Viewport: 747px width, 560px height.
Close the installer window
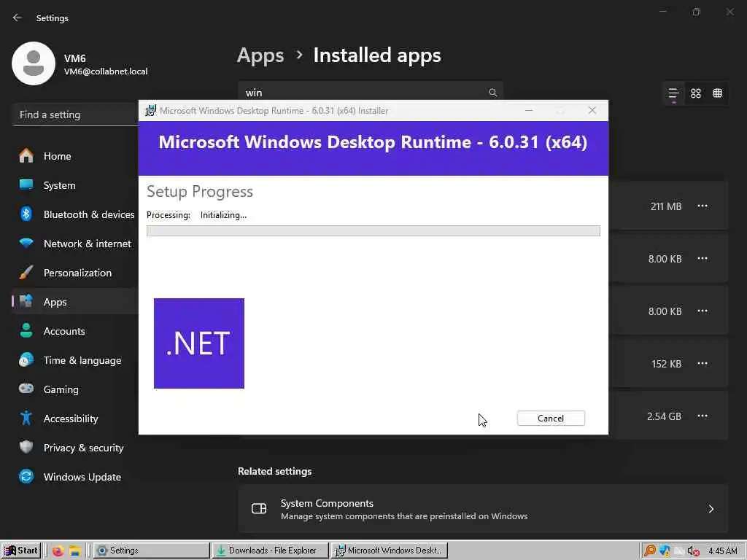pos(592,111)
